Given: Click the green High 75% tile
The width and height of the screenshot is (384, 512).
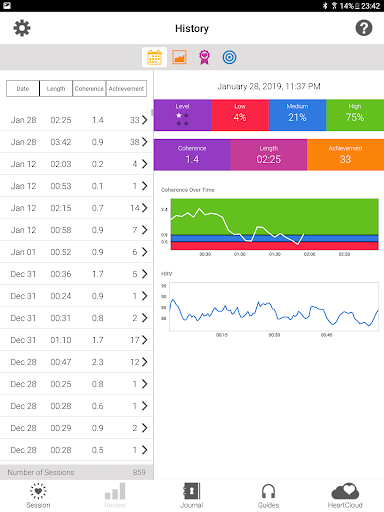Looking at the screenshot, I should [355, 115].
